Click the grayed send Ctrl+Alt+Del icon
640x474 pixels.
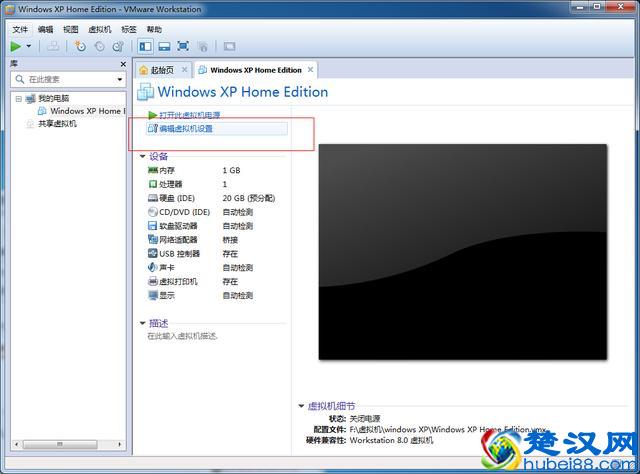(53, 47)
